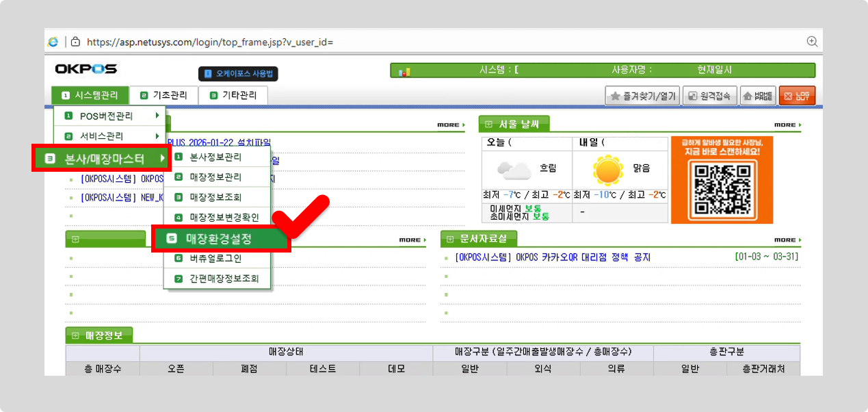The height and width of the screenshot is (412, 868).
Task: Expand the POS버전관리 submenu
Action: (x=109, y=116)
